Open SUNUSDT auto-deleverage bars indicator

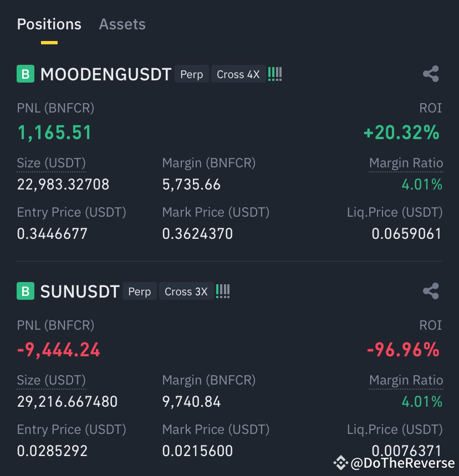coord(223,291)
